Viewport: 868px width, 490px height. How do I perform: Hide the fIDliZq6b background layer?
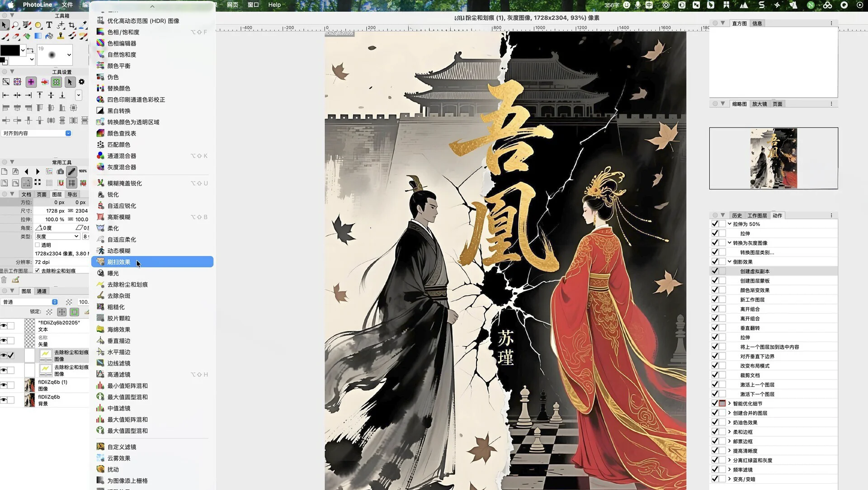(4, 400)
